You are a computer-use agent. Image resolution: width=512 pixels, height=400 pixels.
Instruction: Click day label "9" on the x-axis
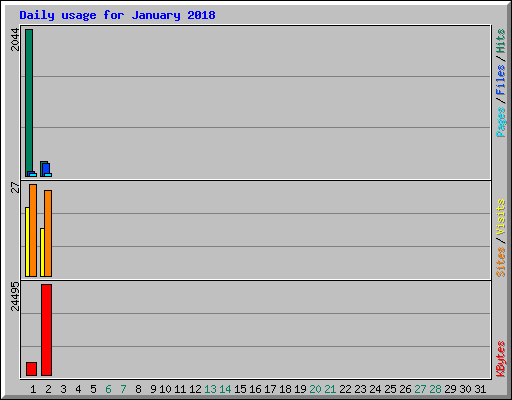[153, 389]
